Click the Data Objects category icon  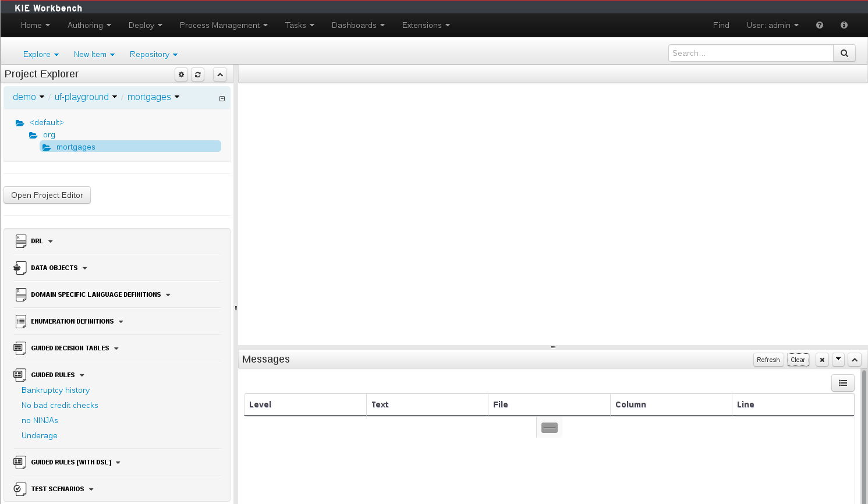[x=20, y=268]
